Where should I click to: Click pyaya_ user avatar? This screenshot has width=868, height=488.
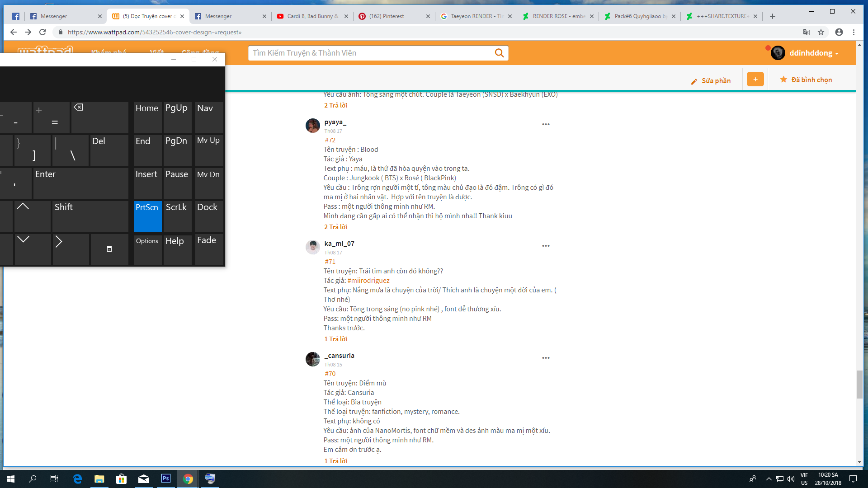[x=312, y=126]
